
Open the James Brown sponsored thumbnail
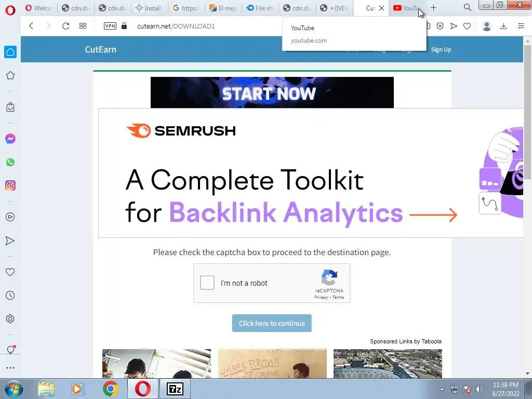pyautogui.click(x=272, y=363)
